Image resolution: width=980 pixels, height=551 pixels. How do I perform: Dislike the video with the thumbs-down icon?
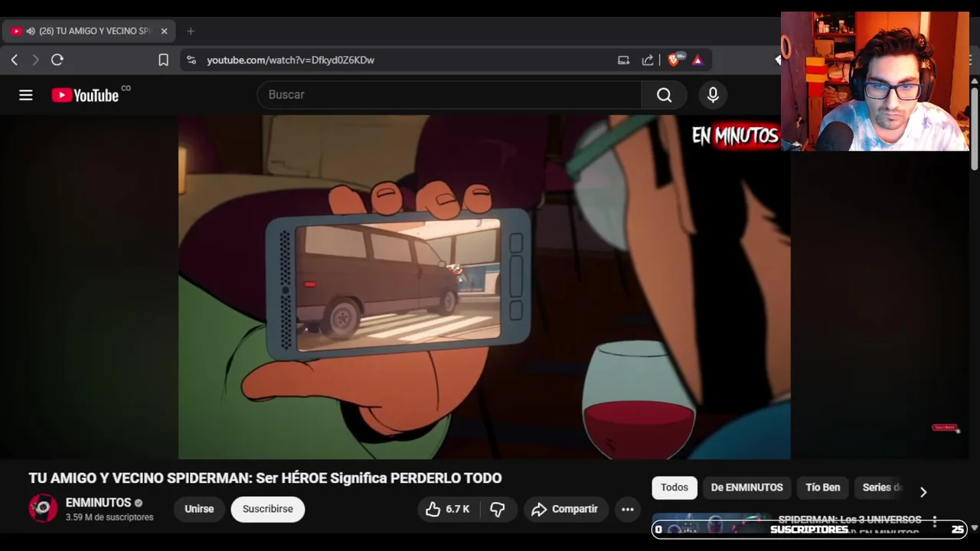(498, 509)
